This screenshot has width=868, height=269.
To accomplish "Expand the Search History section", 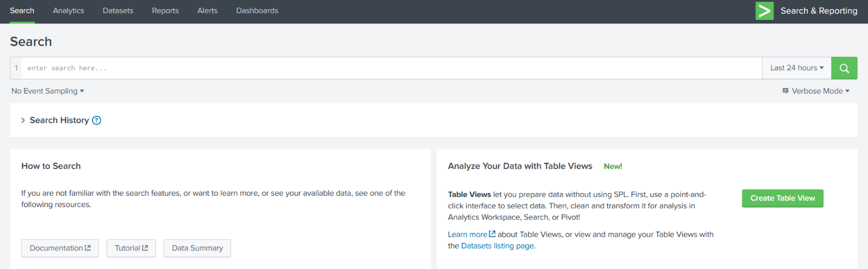I will pyautogui.click(x=23, y=120).
